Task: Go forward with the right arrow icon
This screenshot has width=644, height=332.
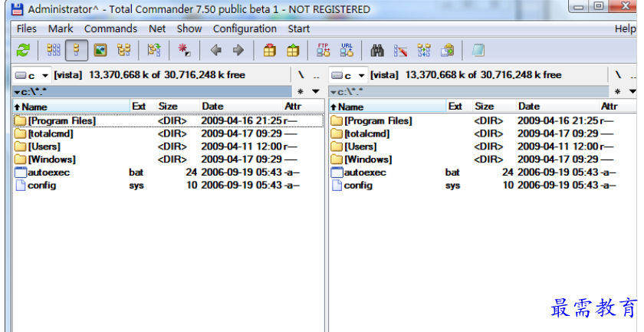Action: pos(238,51)
